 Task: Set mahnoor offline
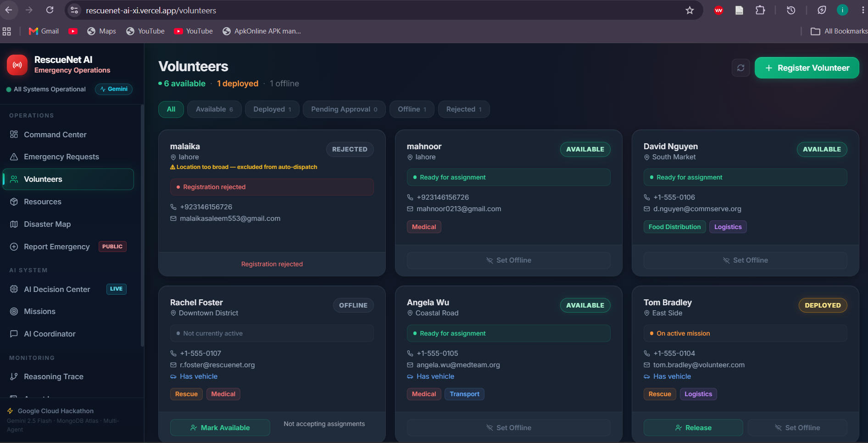[x=508, y=260]
